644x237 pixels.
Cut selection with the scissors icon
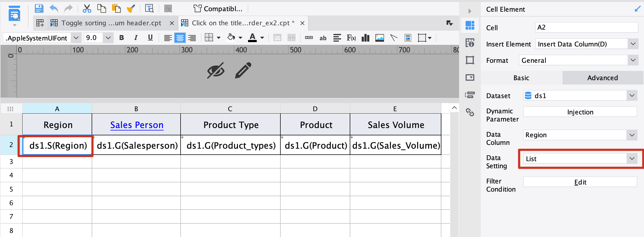point(87,8)
